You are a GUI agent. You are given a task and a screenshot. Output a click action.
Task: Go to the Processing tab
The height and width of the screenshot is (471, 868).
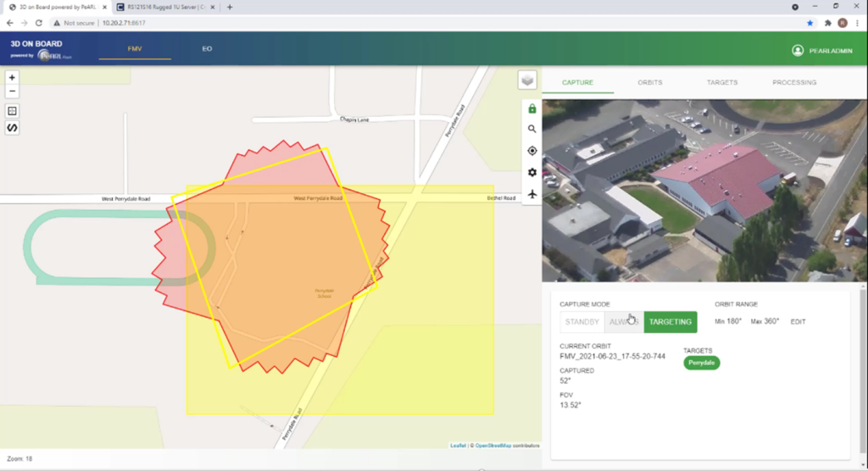click(x=794, y=83)
